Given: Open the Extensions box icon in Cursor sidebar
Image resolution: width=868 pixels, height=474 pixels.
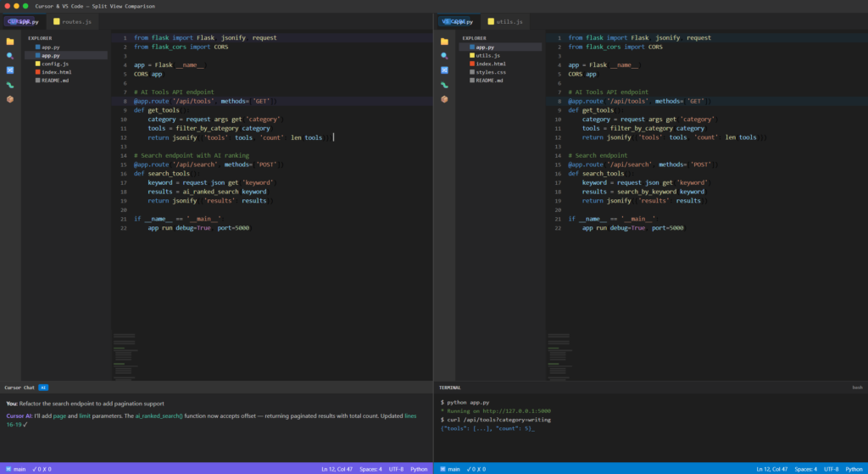Looking at the screenshot, I should tap(10, 99).
